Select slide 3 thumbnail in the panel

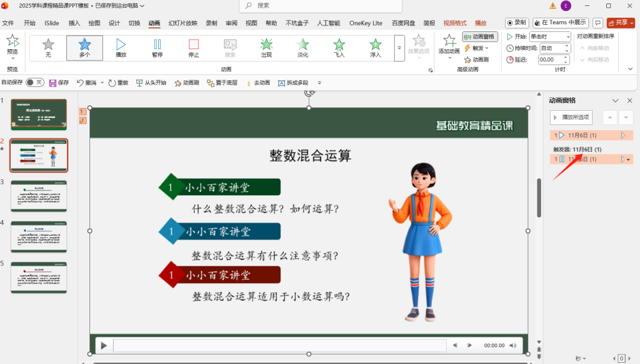tap(39, 195)
